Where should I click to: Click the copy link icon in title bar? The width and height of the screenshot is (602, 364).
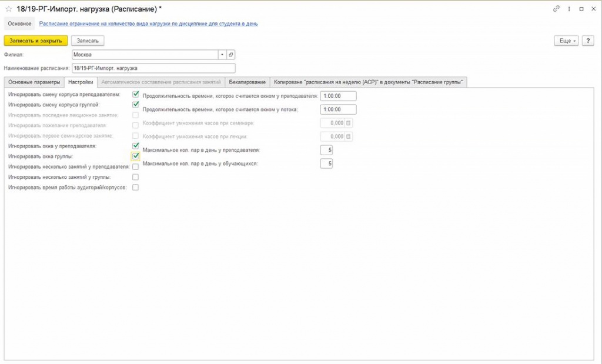click(556, 9)
